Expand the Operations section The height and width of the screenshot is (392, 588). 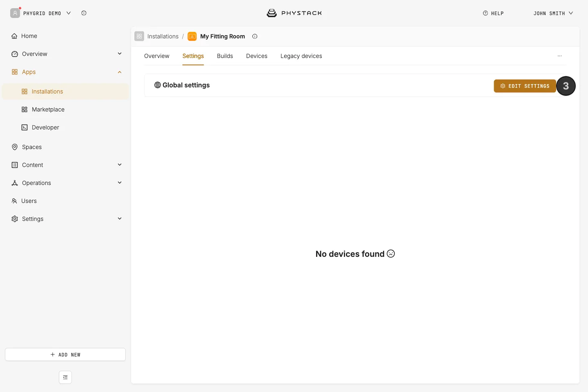point(120,183)
